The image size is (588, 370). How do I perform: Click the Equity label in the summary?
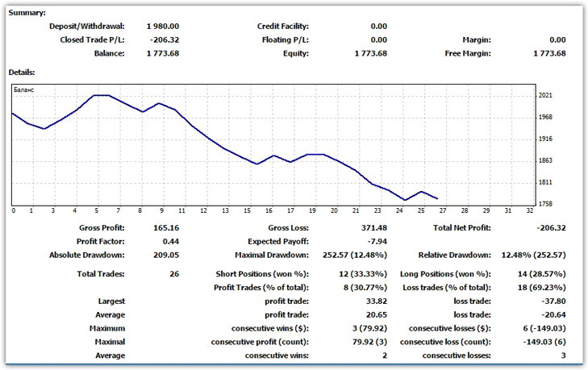point(296,53)
